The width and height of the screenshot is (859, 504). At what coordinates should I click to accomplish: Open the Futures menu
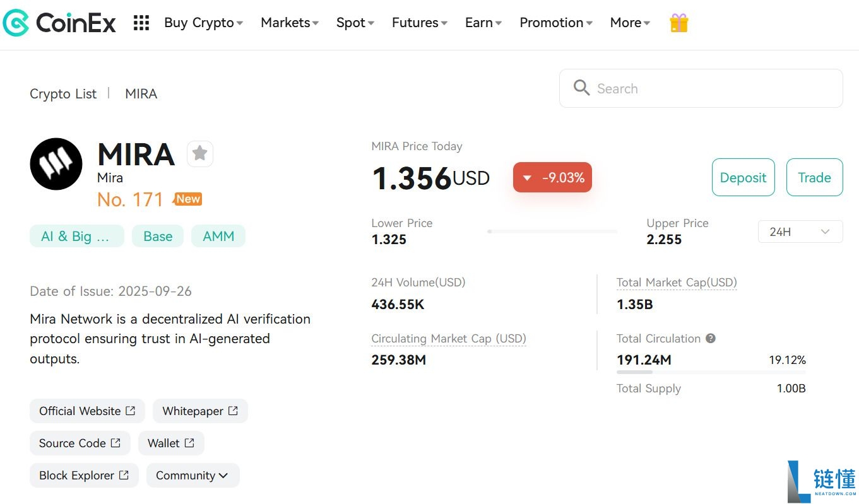tap(420, 23)
